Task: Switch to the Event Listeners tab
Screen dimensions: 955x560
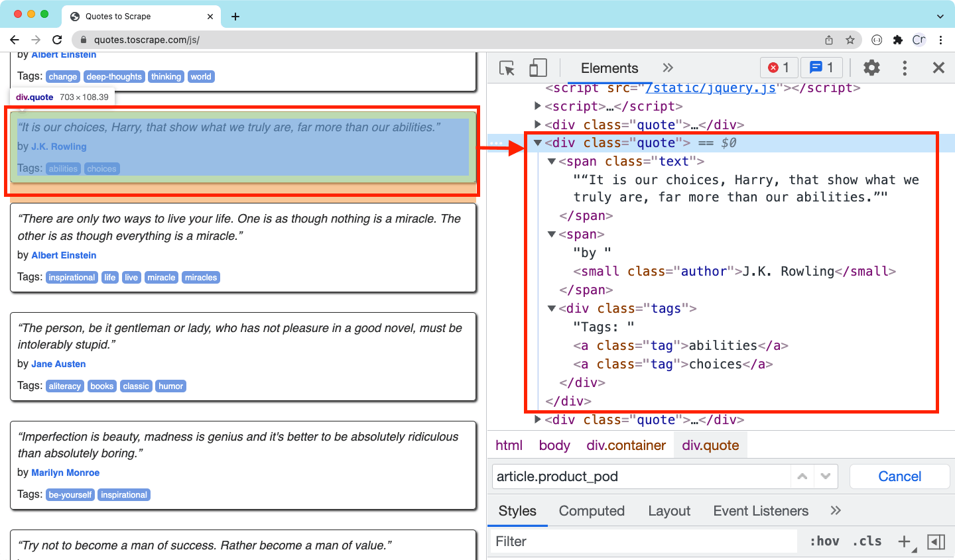Action: [761, 511]
